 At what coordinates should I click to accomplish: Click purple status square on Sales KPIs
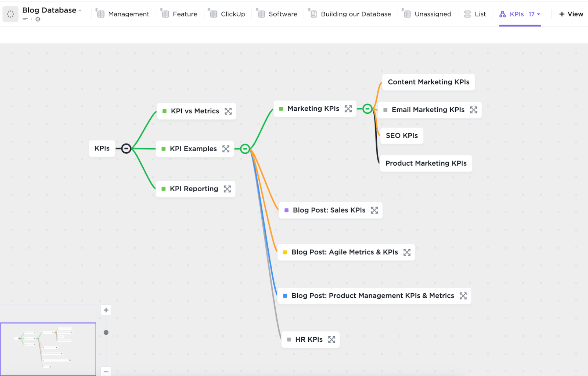287,210
